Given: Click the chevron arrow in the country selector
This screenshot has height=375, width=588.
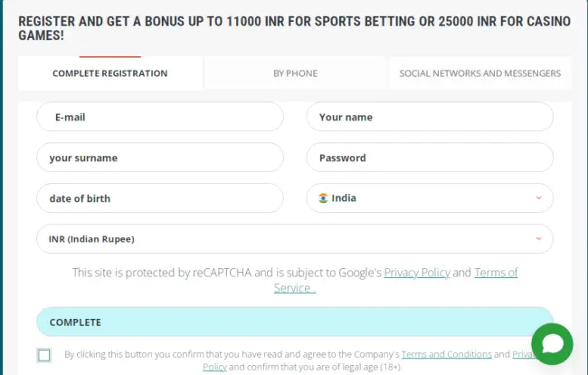Looking at the screenshot, I should coord(539,198).
